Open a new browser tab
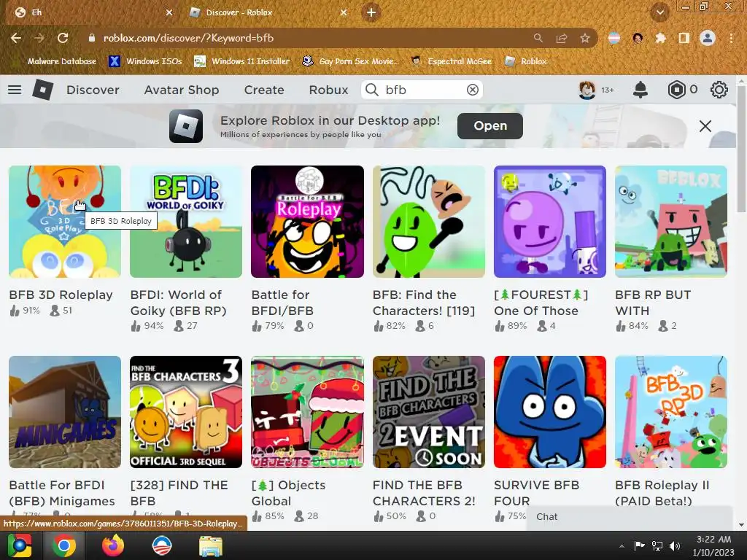This screenshot has width=747, height=560. pyautogui.click(x=371, y=12)
